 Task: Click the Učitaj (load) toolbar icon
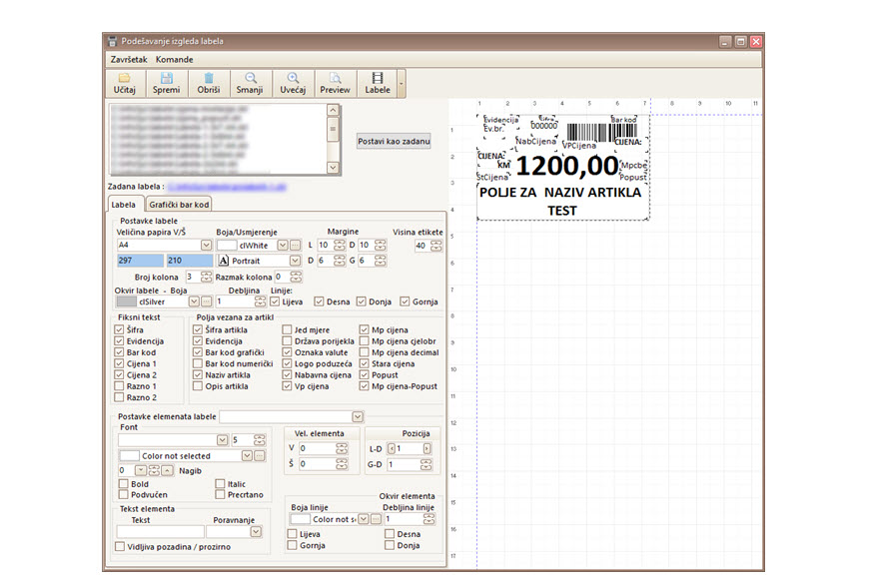coord(124,78)
